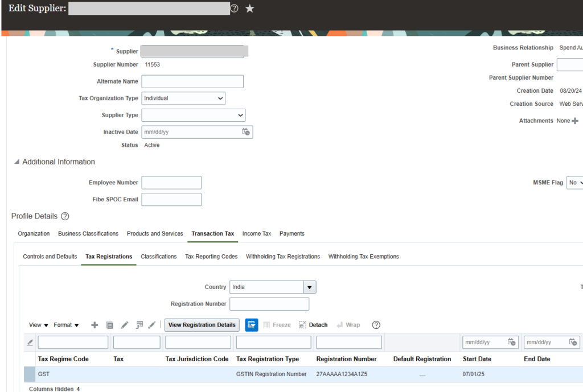Click the help icon in the table toolbar
This screenshot has height=392, width=583.
[x=376, y=325]
